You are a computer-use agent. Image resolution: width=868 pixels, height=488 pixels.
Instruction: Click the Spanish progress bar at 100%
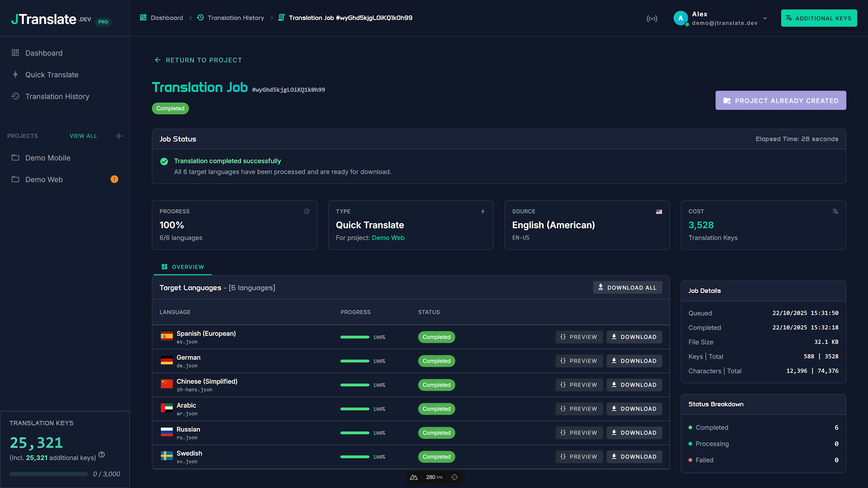(354, 337)
